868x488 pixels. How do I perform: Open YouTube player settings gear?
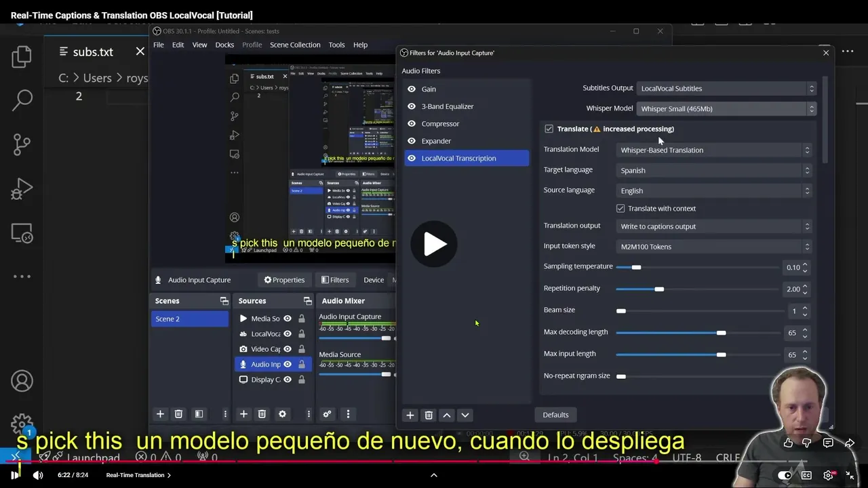pyautogui.click(x=828, y=475)
